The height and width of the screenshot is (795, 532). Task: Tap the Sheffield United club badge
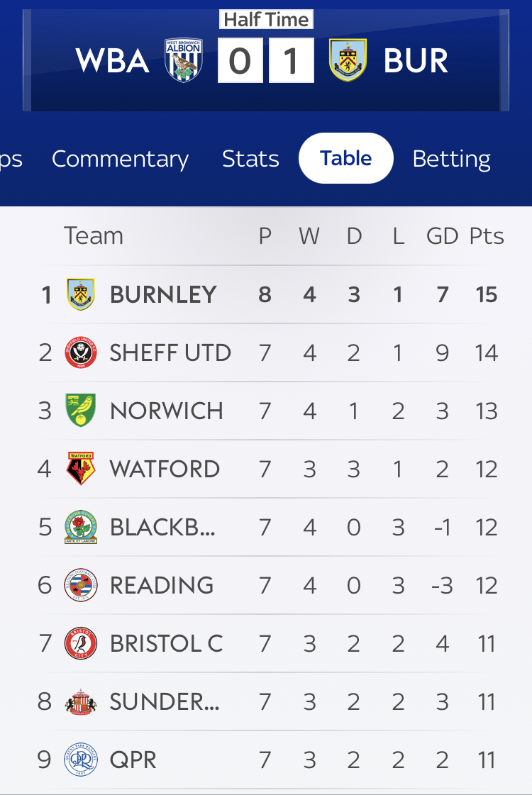point(81,352)
